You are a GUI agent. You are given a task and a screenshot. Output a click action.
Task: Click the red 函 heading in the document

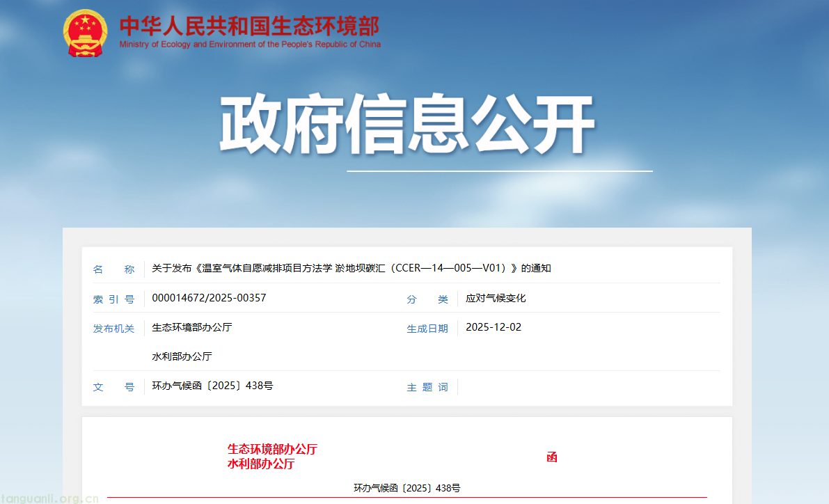(x=552, y=457)
